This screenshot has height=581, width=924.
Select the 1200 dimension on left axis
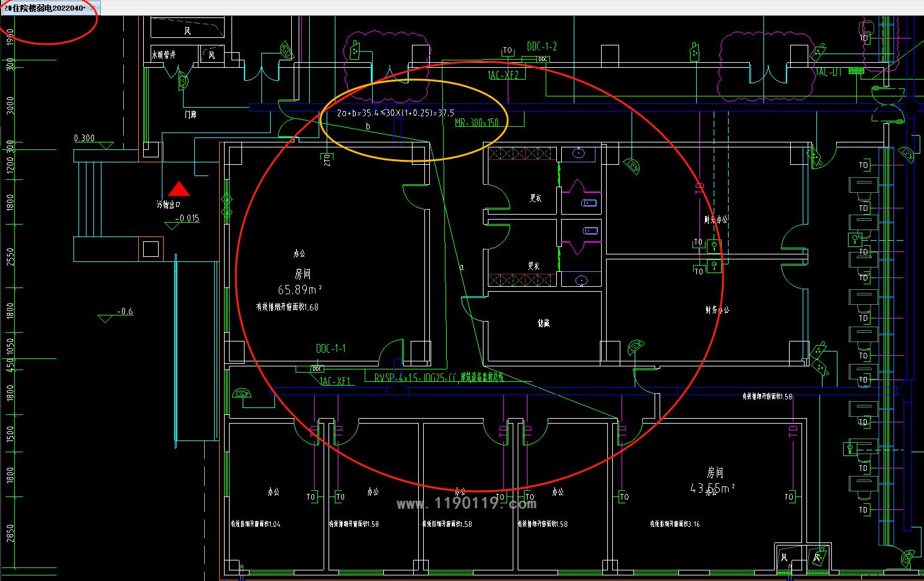[x=10, y=164]
